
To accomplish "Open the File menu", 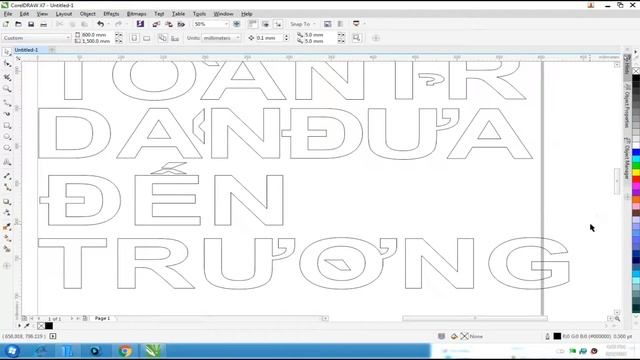I will 8,14.
